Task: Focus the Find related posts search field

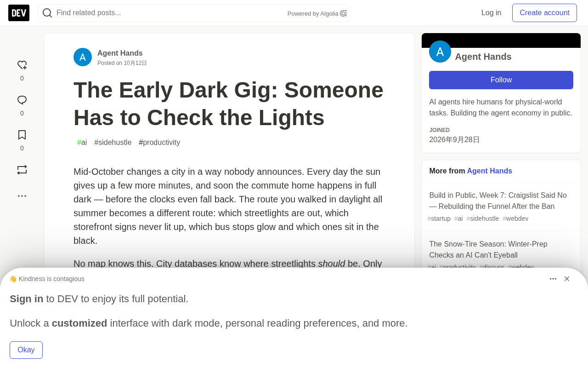Action: pos(170,13)
